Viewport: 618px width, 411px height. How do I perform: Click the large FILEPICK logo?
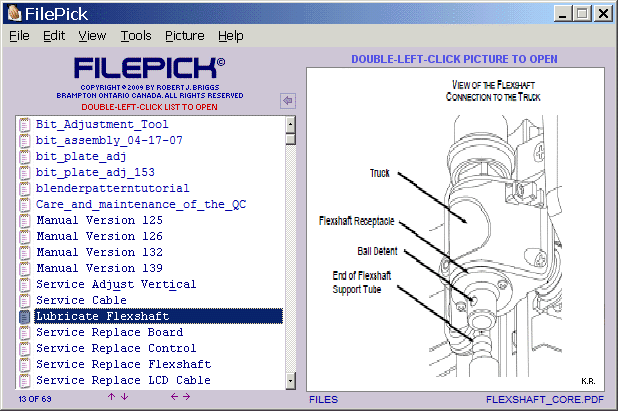pyautogui.click(x=149, y=68)
